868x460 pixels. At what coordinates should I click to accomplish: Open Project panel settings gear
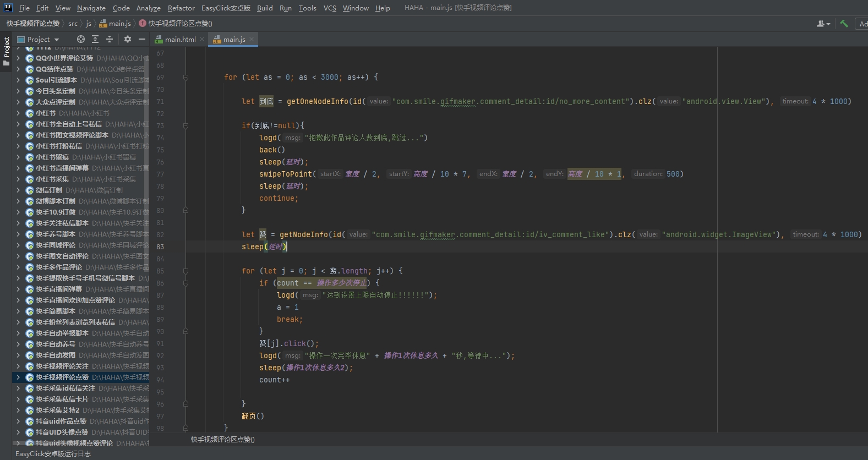pos(128,39)
